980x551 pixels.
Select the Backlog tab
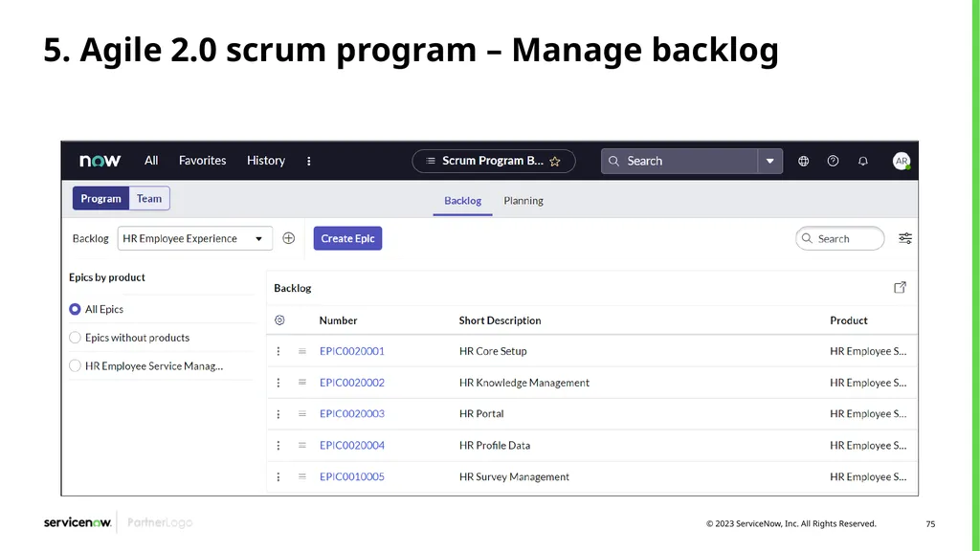(462, 201)
